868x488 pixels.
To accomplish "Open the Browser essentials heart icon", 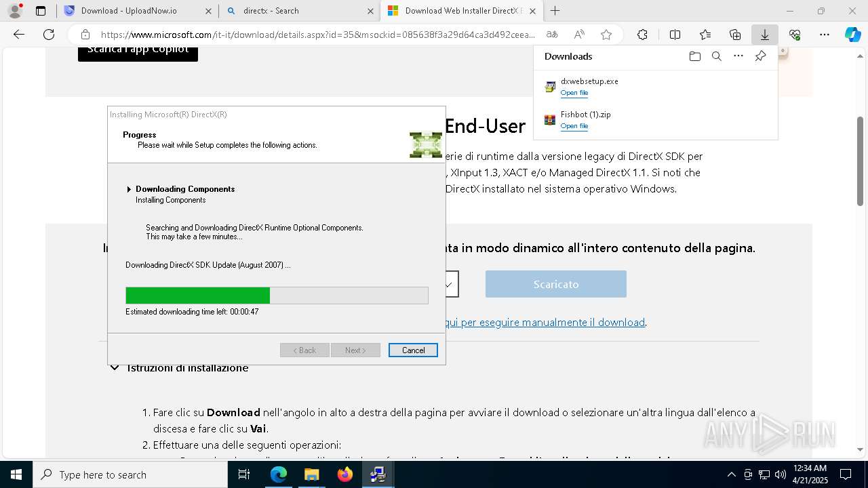I will [x=795, y=35].
